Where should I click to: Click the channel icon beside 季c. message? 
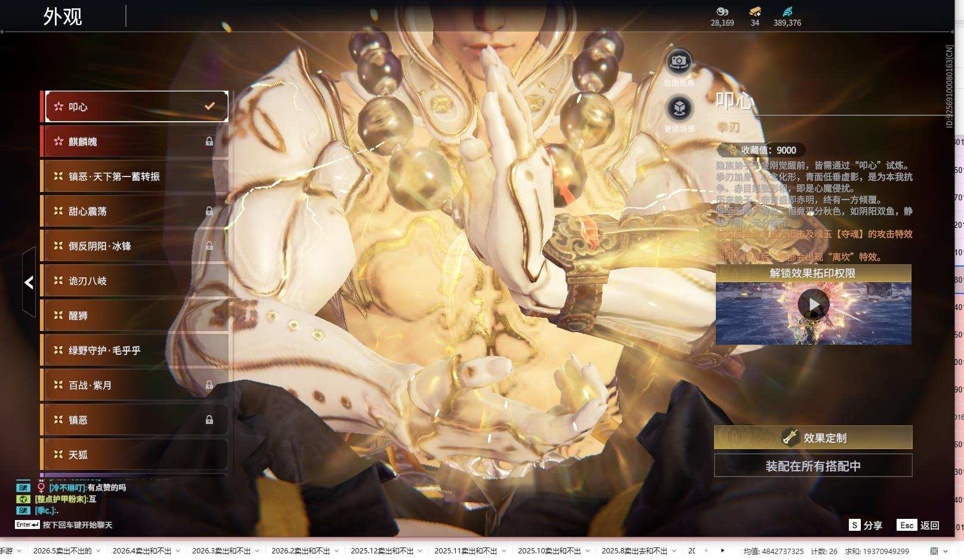[23, 510]
